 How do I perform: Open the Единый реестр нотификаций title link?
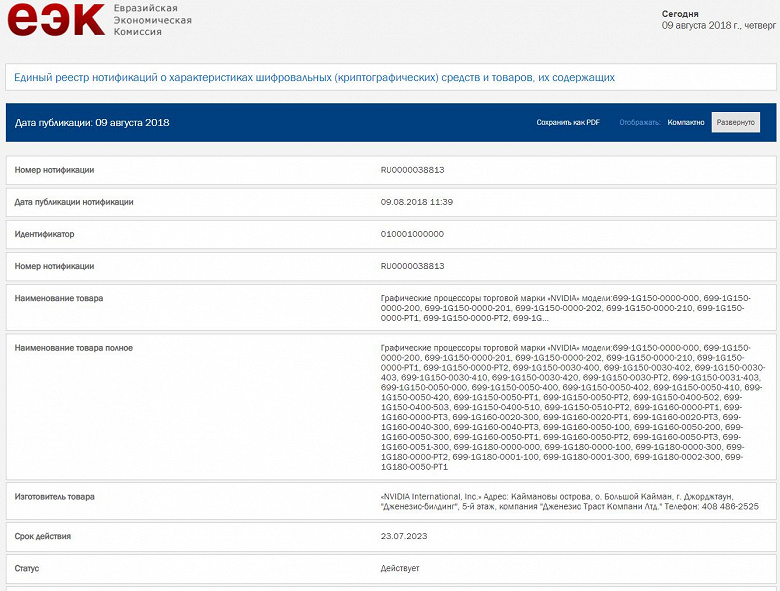[x=314, y=78]
